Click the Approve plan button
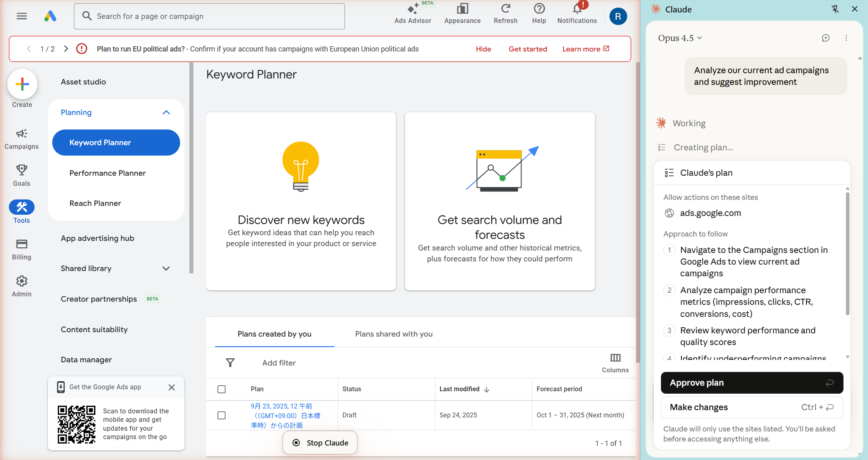The height and width of the screenshot is (460, 868). [x=751, y=383]
